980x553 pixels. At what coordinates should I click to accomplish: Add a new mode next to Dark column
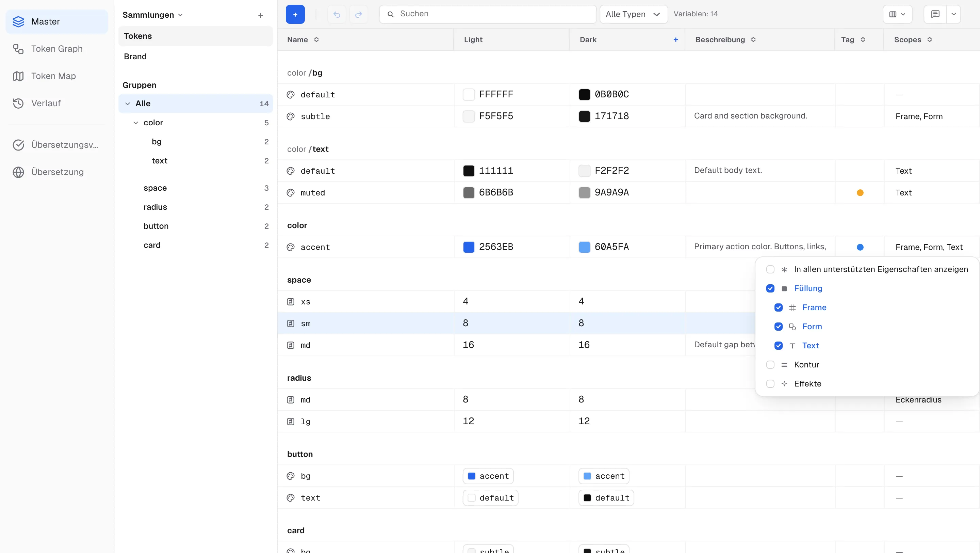coord(676,39)
